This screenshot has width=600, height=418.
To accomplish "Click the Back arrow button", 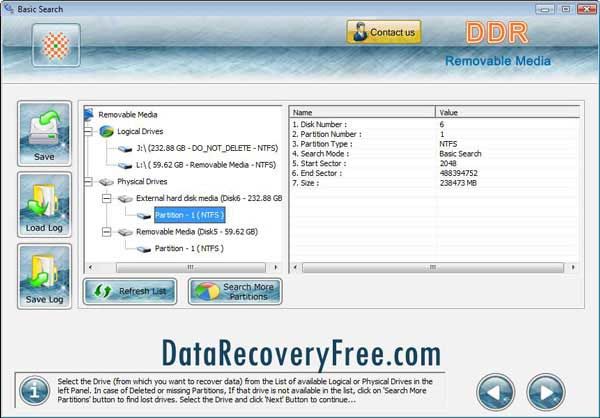I will (x=496, y=392).
